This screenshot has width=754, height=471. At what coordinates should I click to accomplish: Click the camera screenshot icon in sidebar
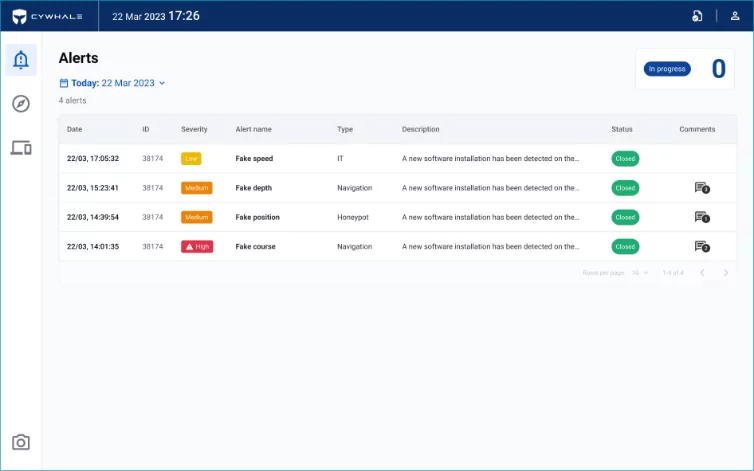point(21,442)
